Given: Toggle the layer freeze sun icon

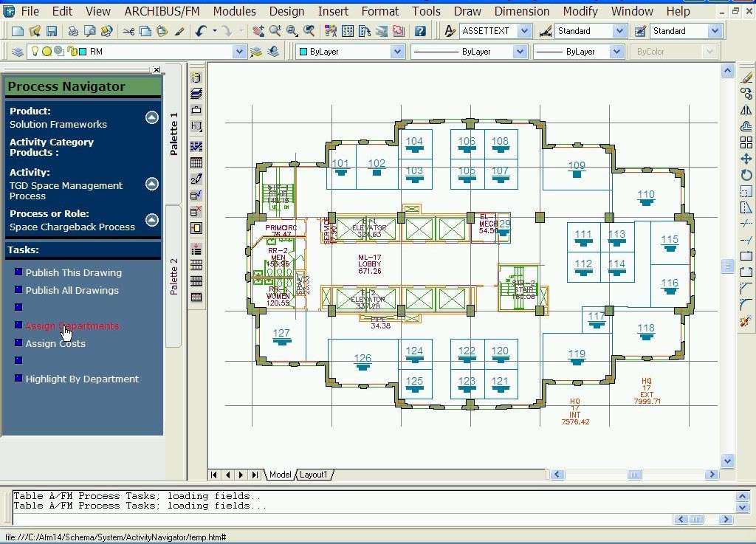Looking at the screenshot, I should coord(47,51).
